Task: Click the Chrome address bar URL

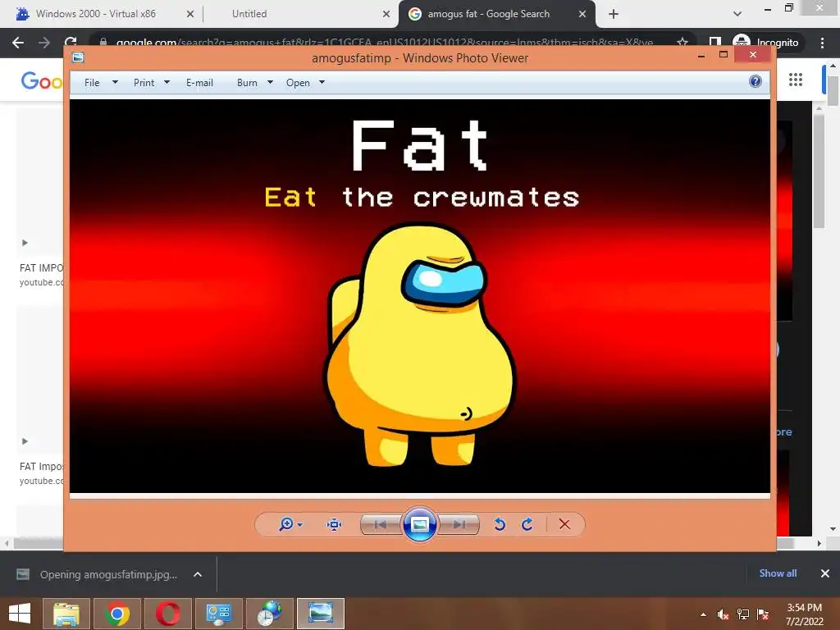Action: 384,43
